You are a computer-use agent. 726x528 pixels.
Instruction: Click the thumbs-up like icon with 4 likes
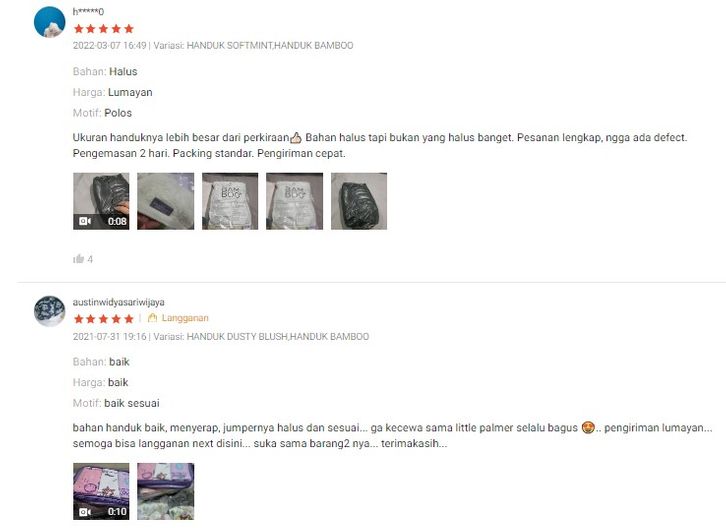click(x=78, y=258)
